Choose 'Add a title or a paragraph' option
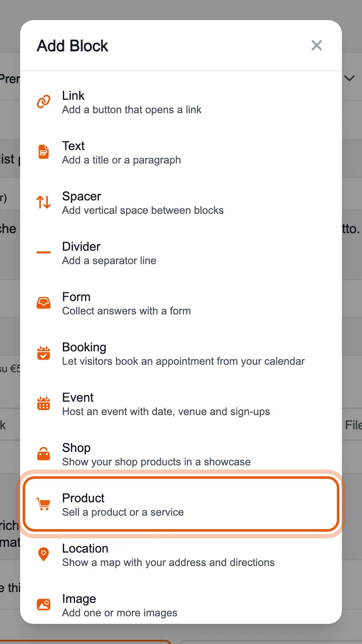 122,160
